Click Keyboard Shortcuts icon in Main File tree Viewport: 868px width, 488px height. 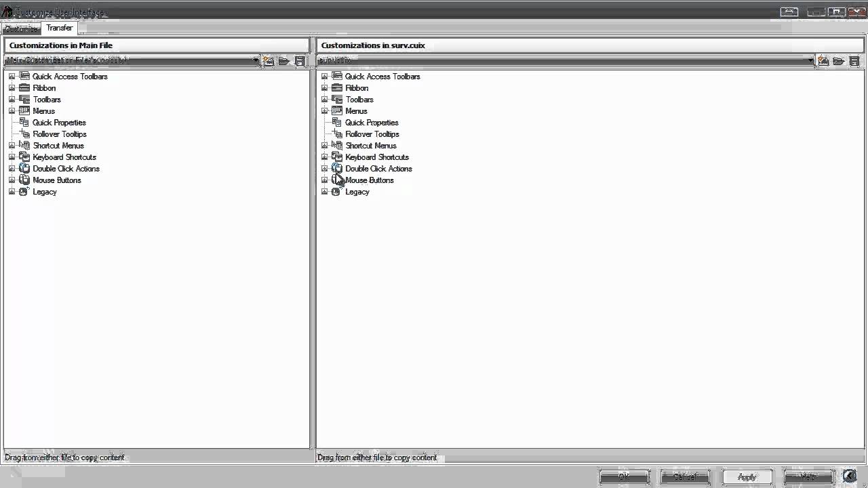tap(24, 157)
